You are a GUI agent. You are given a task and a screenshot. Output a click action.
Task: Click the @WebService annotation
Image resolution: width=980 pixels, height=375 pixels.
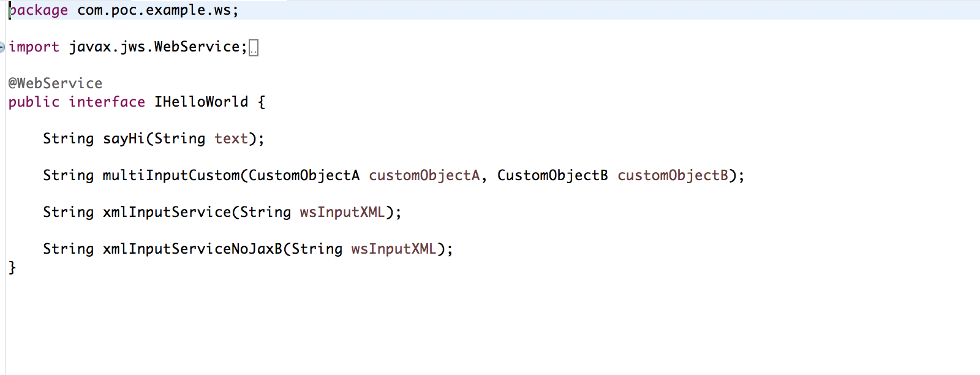pos(55,83)
